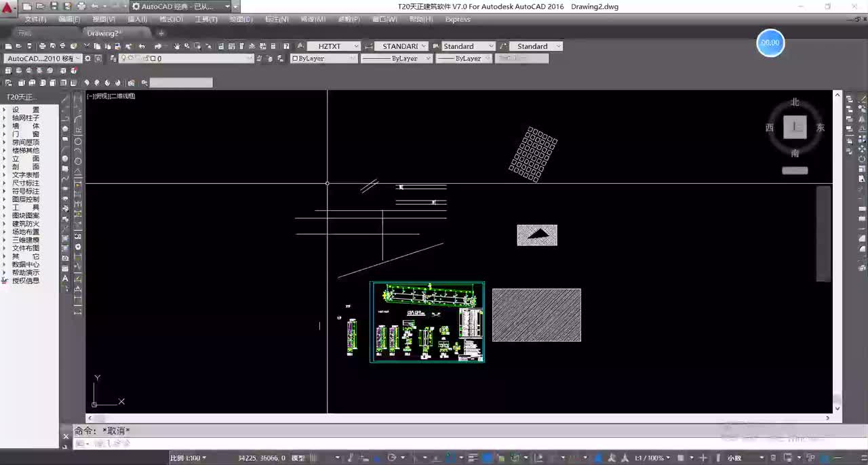Click the Open folder icon in quick access toolbar

tap(40, 7)
